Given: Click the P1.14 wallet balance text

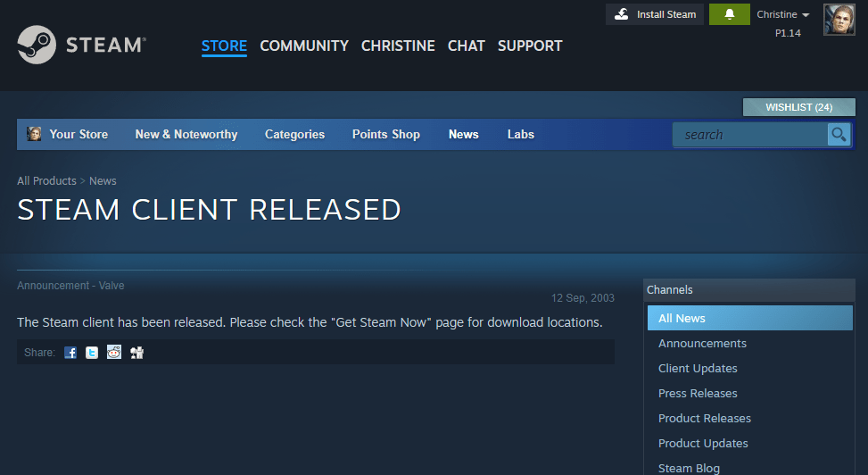Looking at the screenshot, I should click(x=788, y=33).
